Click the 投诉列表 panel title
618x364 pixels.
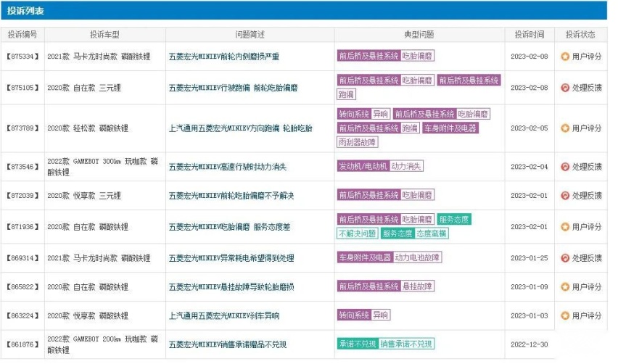coord(25,11)
